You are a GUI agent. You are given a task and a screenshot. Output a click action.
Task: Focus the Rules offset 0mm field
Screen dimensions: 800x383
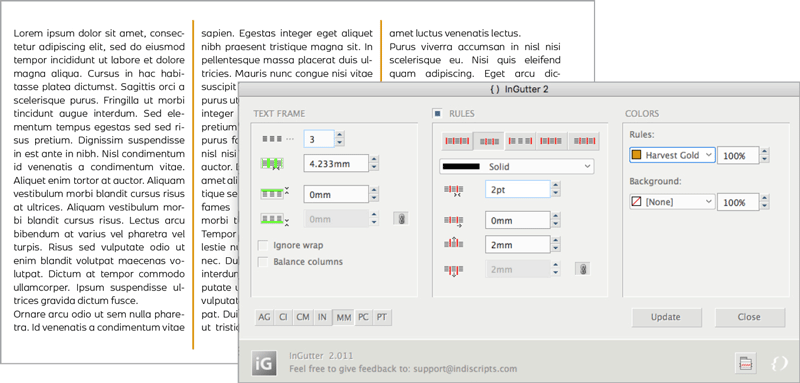(517, 220)
